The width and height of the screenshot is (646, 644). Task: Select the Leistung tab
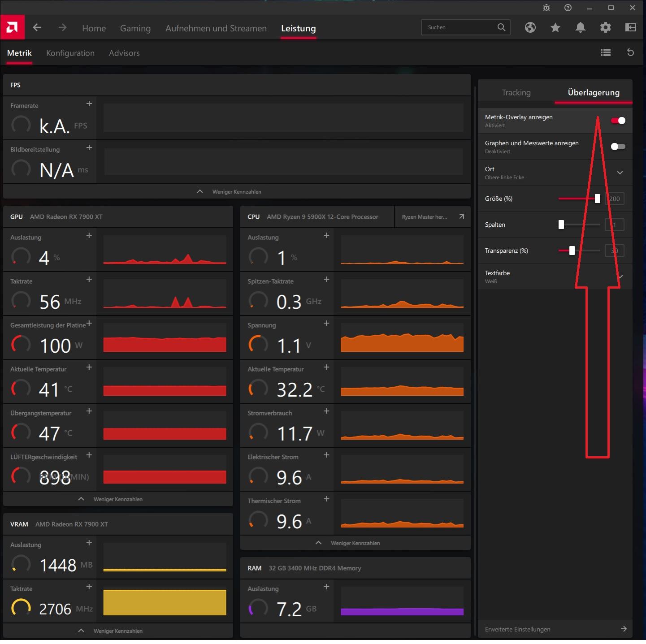click(299, 28)
